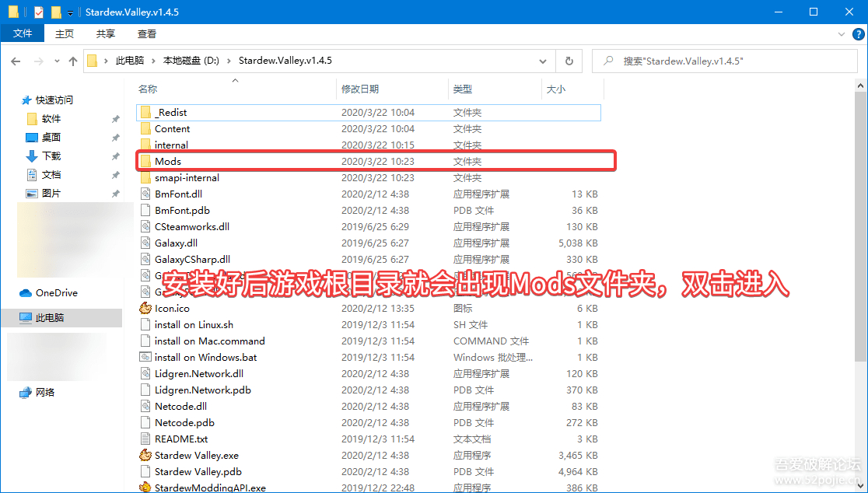Open 图片 in the navigation pane
This screenshot has width=868, height=493.
(51, 193)
